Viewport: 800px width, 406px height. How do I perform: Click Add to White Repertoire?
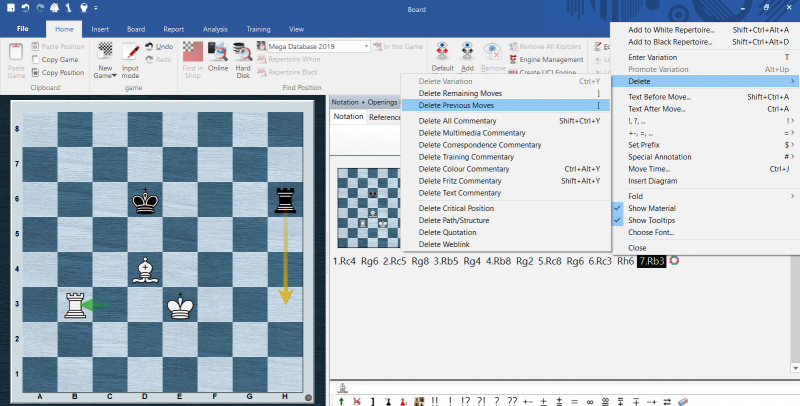704,30
